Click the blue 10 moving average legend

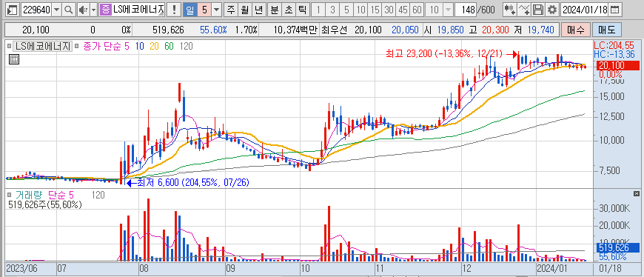click(140, 47)
